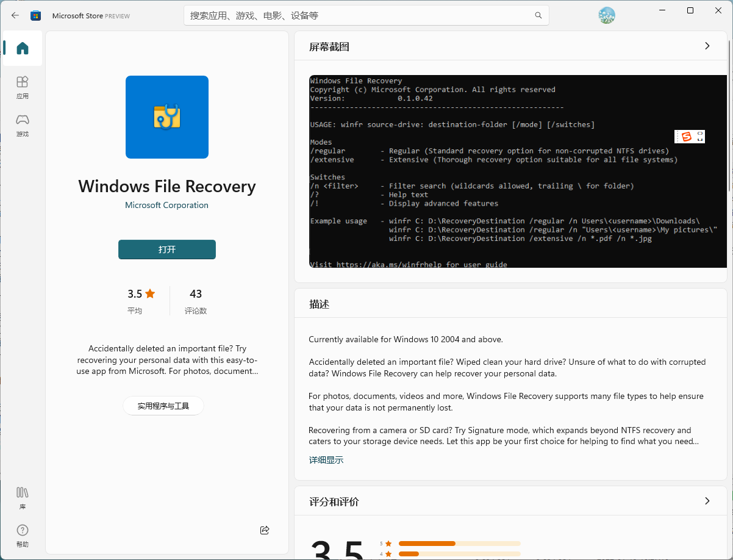Click the short description under ratings
Image resolution: width=733 pixels, height=560 pixels.
pos(167,360)
